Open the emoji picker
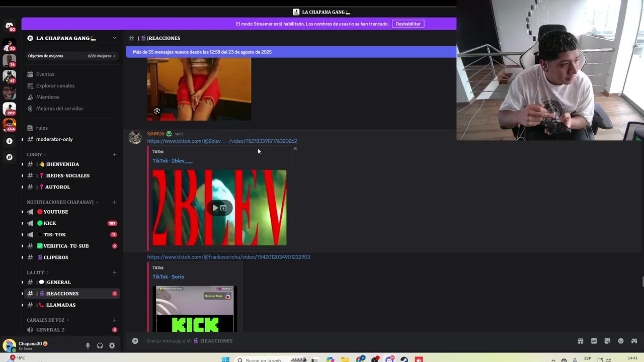Image resolution: width=644 pixels, height=362 pixels. 620,341
